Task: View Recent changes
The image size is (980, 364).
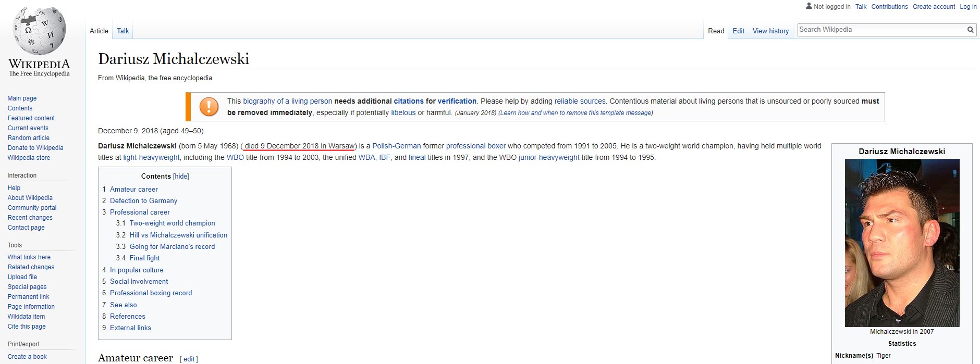Action: tap(30, 218)
